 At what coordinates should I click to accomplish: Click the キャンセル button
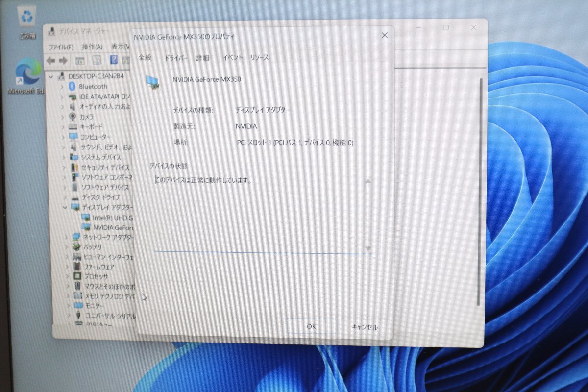point(365,327)
